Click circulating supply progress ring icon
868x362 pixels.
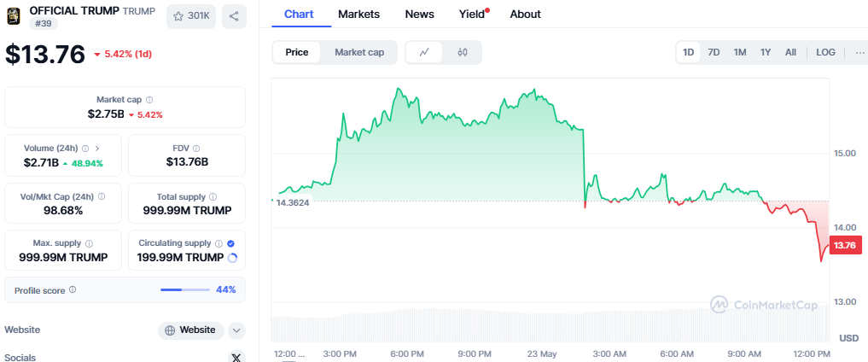coord(232,257)
